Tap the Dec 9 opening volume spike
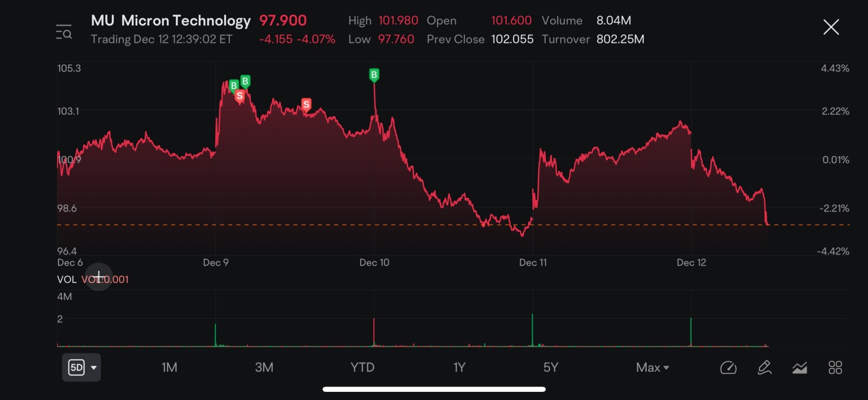This screenshot has height=400, width=868. pyautogui.click(x=215, y=335)
